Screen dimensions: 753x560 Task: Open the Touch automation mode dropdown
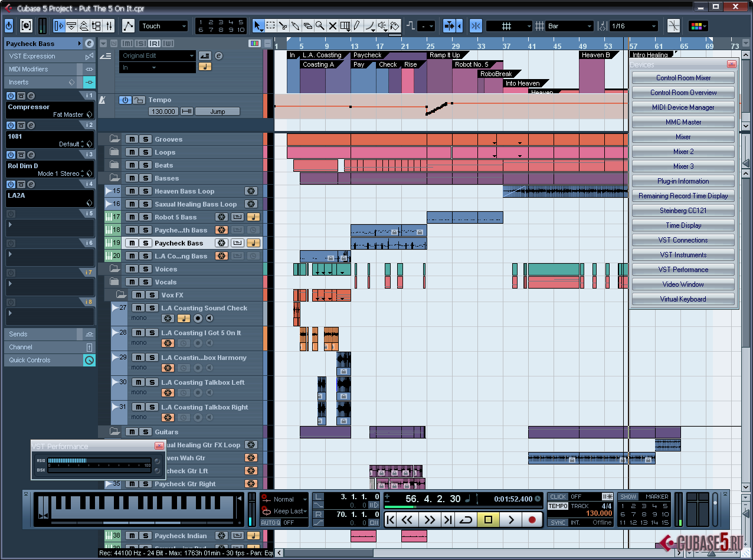163,26
